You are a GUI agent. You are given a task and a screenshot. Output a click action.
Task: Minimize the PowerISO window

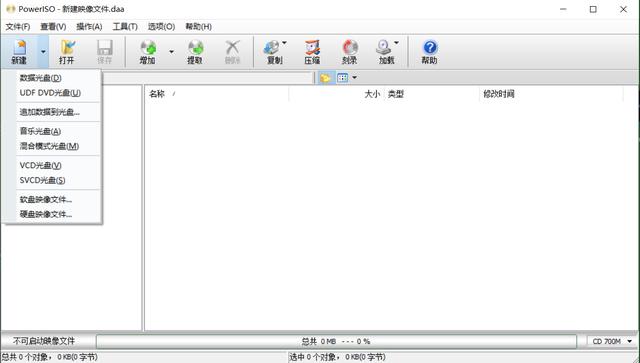563,9
